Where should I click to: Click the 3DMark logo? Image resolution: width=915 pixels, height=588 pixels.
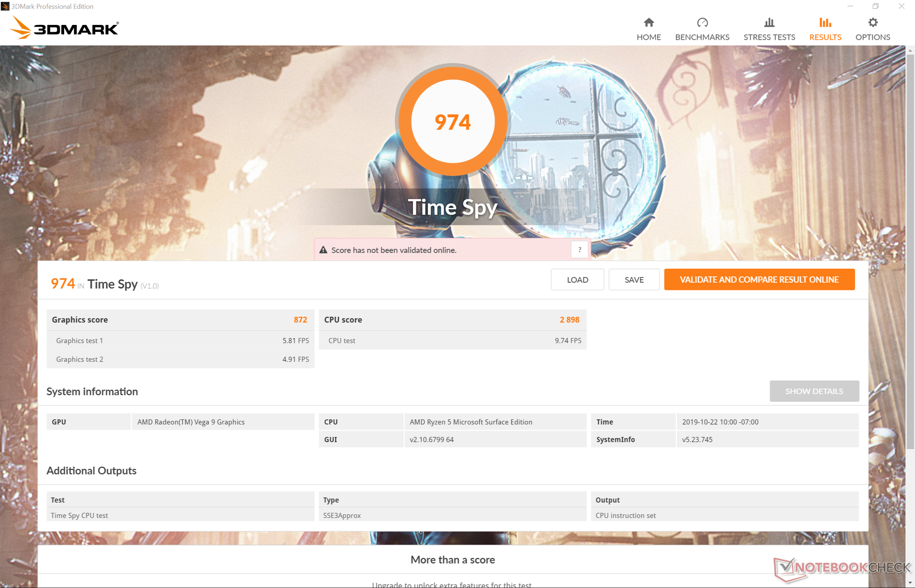(64, 28)
